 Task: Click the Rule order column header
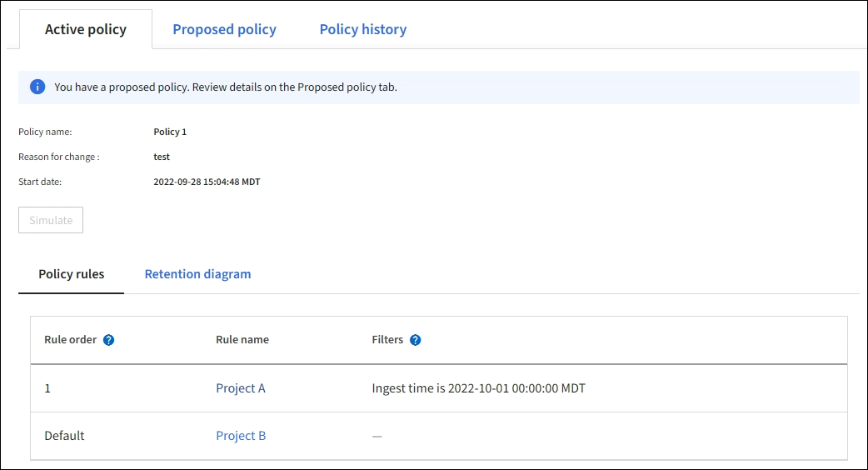tap(70, 340)
